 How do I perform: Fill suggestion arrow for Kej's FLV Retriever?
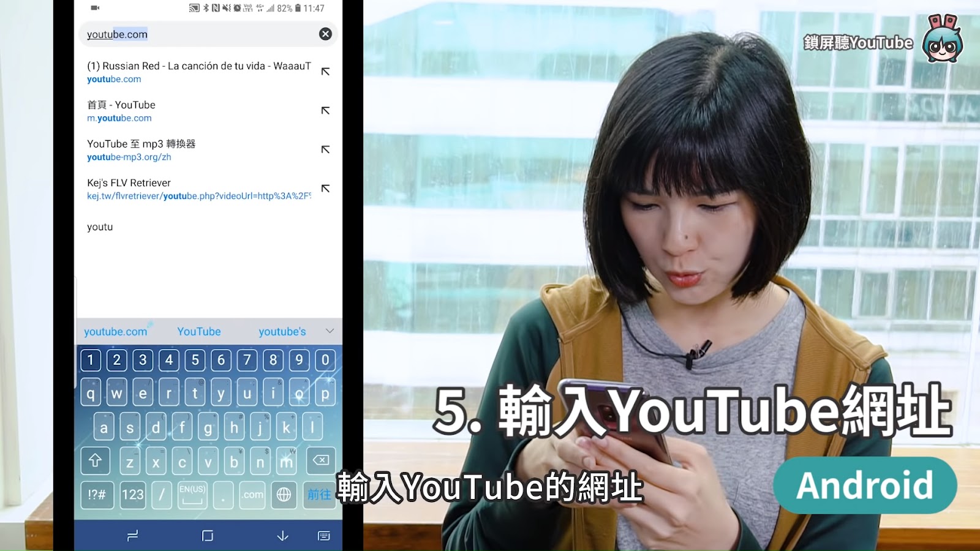point(325,189)
